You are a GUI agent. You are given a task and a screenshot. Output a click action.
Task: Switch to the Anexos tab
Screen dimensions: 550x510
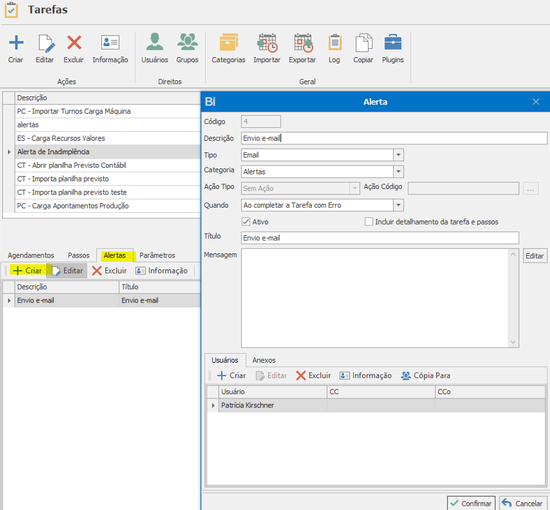(x=264, y=360)
